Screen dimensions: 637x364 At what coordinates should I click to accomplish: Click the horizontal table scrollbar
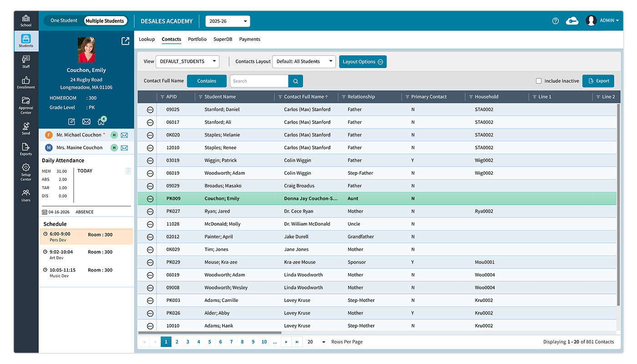click(210, 333)
